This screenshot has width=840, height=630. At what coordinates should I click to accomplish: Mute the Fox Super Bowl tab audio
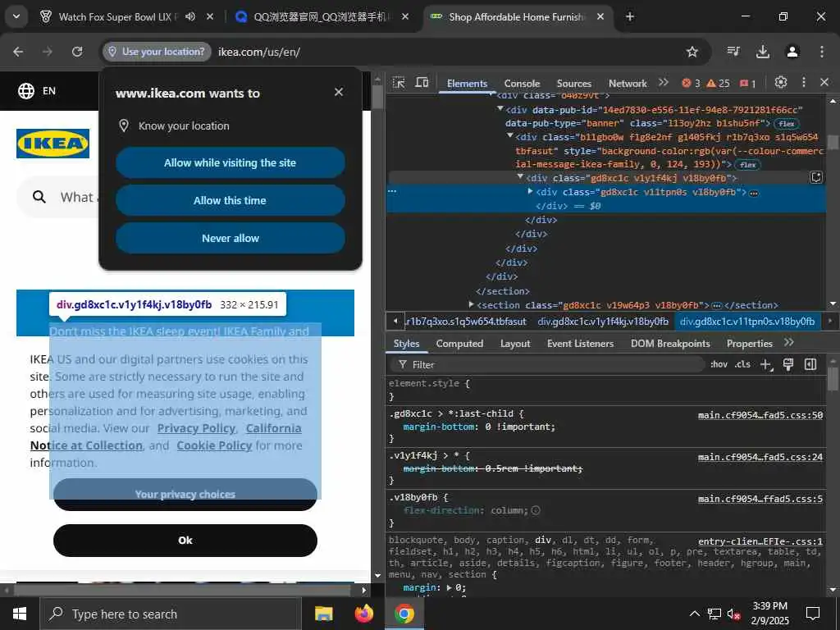pyautogui.click(x=190, y=16)
